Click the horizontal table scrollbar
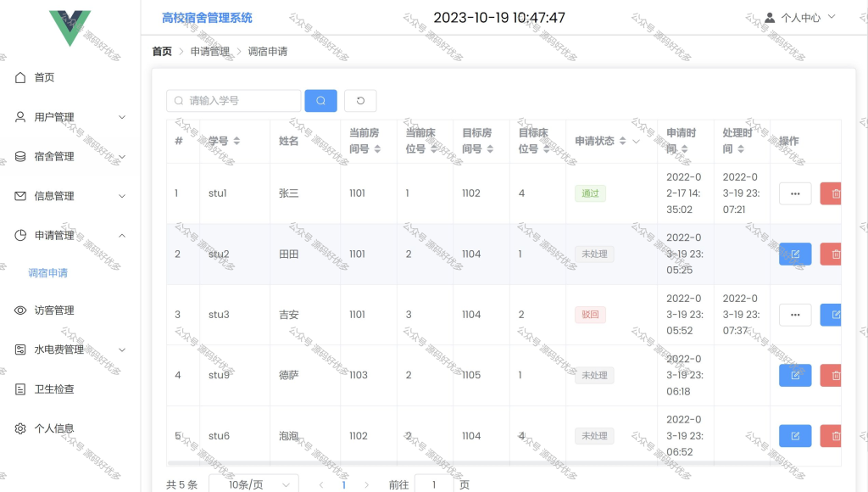This screenshot has height=492, width=868. point(470,463)
